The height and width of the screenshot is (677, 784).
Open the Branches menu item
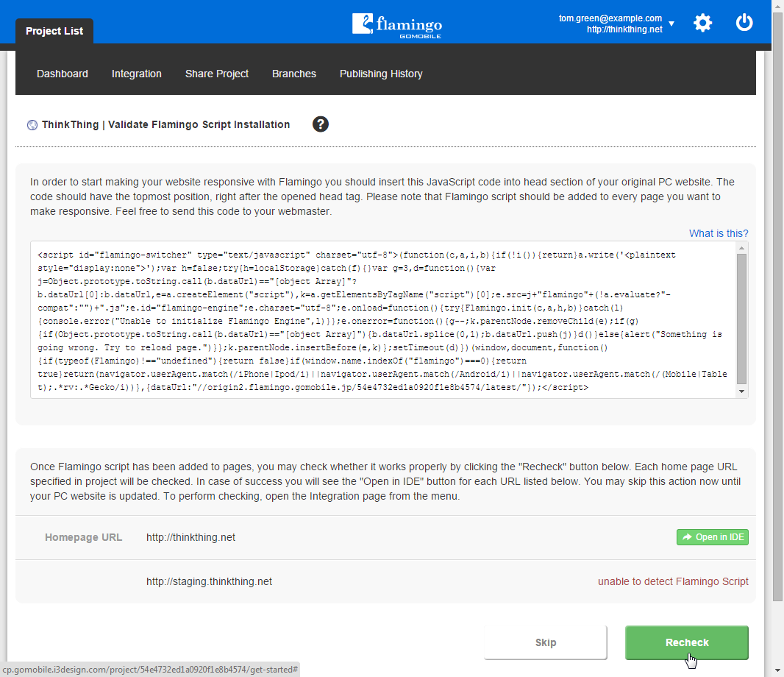(x=294, y=74)
